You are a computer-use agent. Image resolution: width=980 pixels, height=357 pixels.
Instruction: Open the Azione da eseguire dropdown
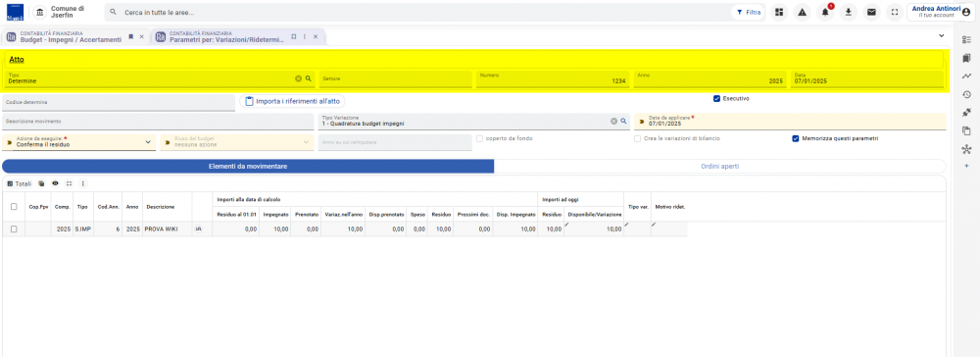78,142
